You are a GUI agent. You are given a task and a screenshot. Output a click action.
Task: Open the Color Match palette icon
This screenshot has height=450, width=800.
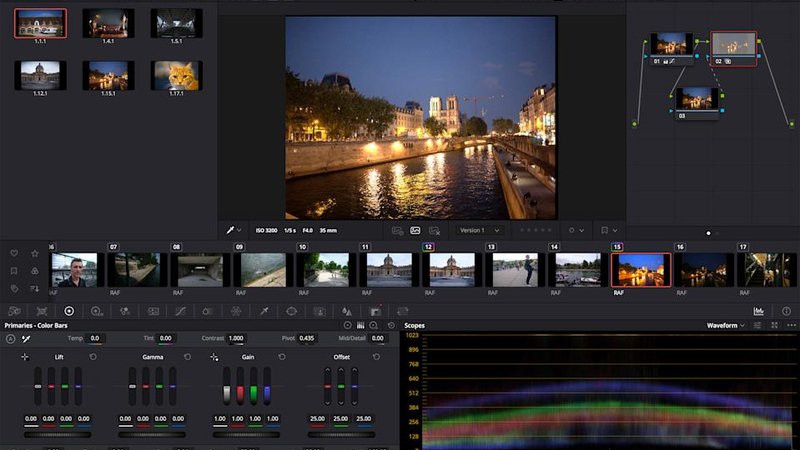(42, 311)
